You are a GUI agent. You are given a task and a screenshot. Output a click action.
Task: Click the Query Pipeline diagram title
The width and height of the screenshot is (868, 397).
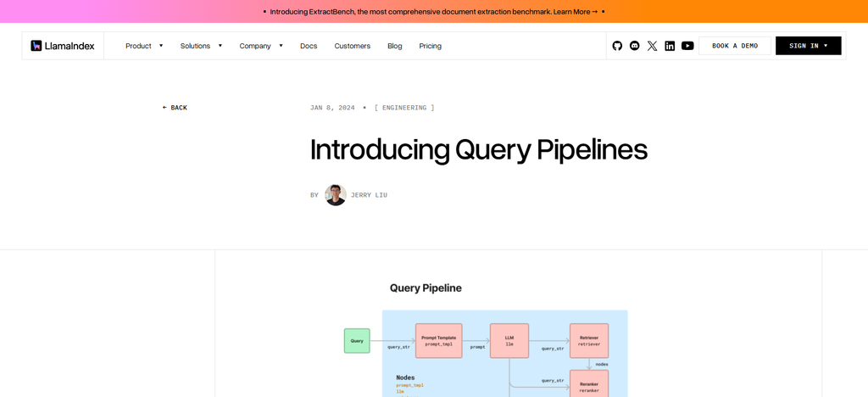coord(426,288)
